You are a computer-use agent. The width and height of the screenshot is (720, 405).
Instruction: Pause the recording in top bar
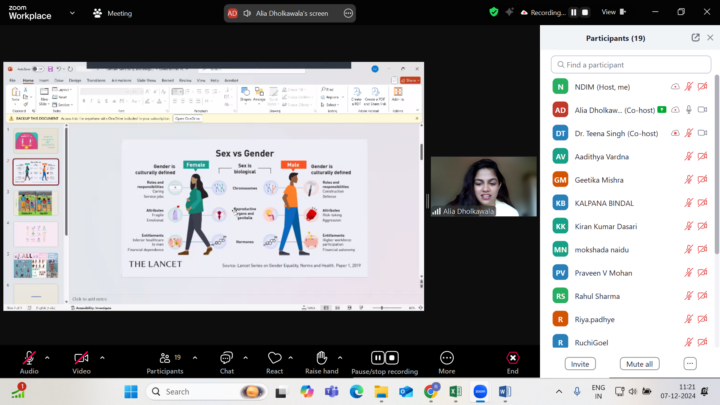[x=574, y=12]
